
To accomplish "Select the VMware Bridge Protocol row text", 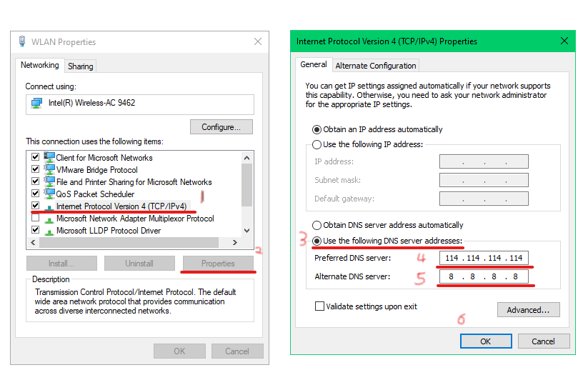I will click(97, 170).
